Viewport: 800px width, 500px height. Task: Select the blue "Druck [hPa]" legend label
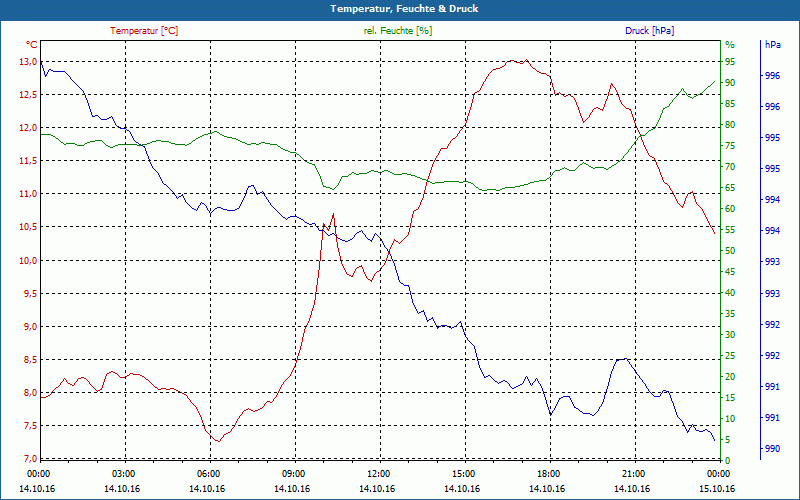tap(649, 31)
